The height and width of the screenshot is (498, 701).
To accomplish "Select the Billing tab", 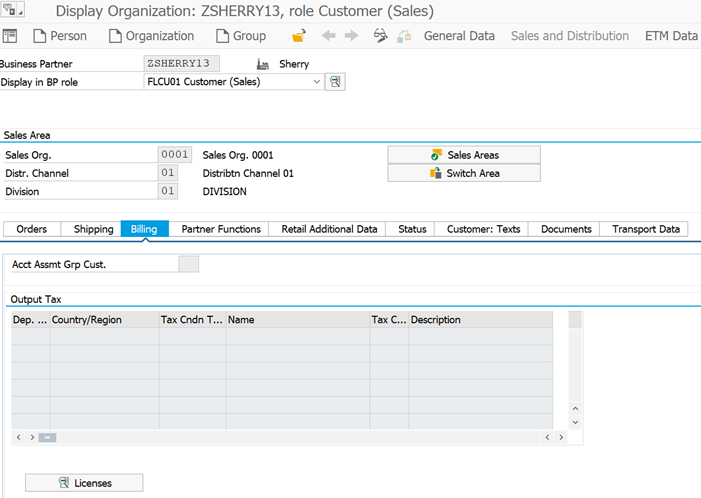I will pos(144,229).
